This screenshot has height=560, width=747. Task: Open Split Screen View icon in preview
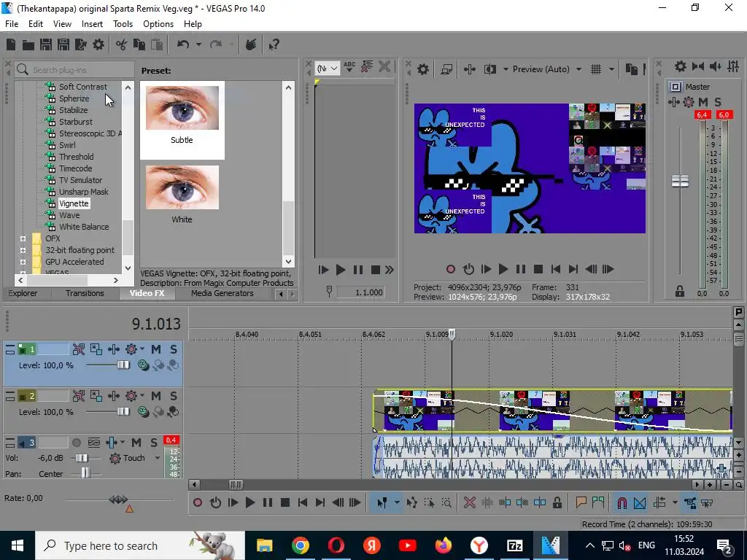(x=489, y=69)
